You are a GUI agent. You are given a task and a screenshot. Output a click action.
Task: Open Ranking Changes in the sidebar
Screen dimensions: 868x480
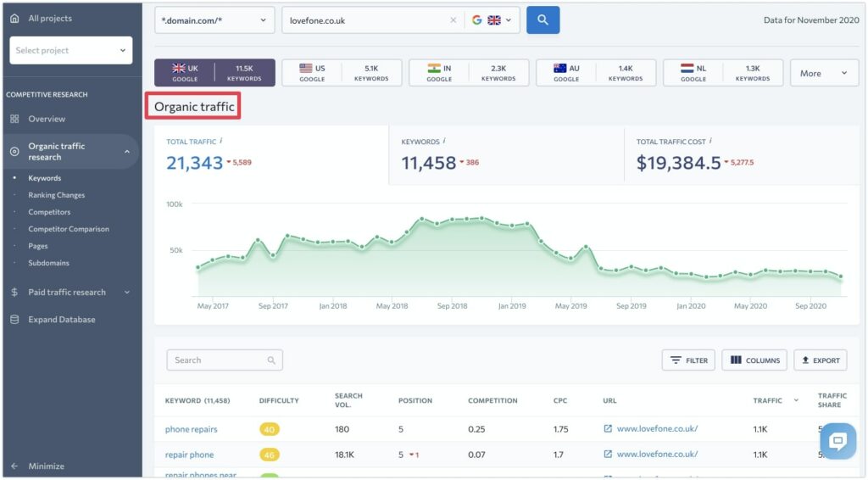click(x=57, y=195)
